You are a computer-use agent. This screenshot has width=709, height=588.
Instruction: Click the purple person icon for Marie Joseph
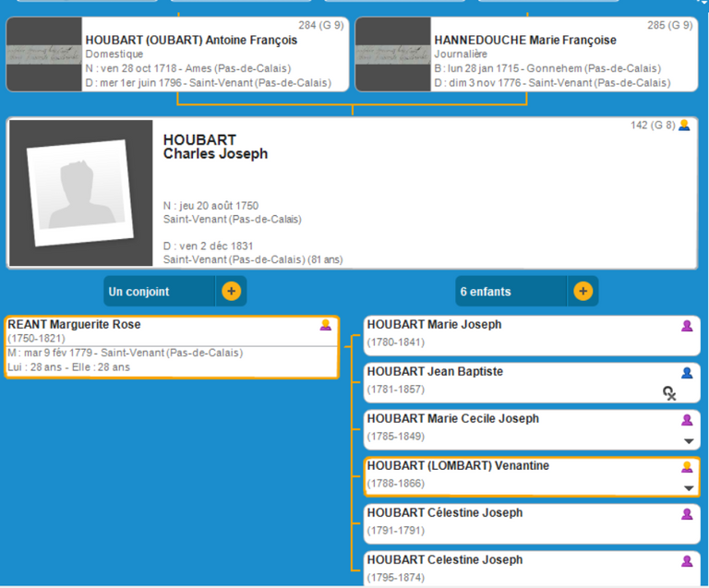pyautogui.click(x=686, y=326)
